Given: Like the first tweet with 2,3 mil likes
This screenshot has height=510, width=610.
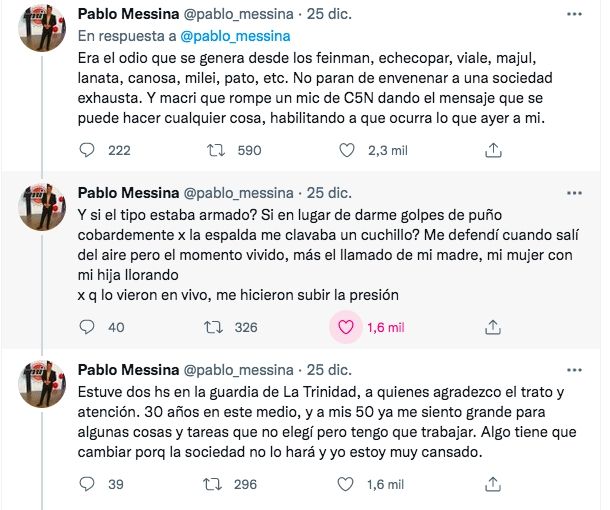Looking at the screenshot, I should (347, 150).
